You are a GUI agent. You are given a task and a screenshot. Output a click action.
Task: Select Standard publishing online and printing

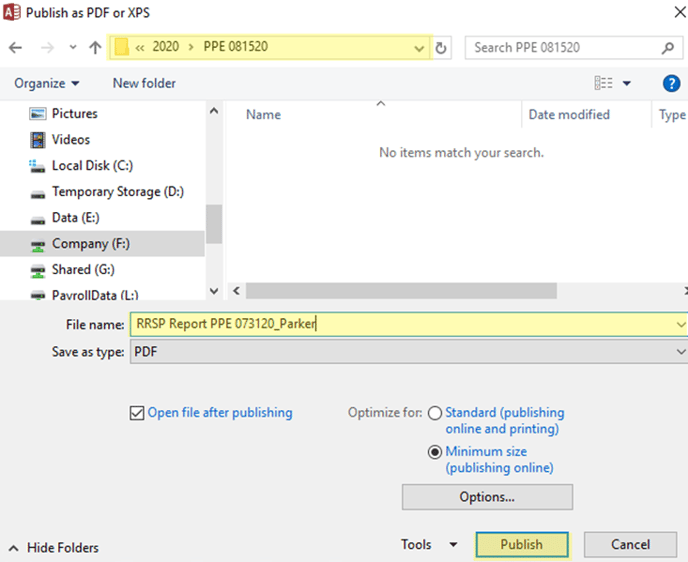[x=434, y=413]
